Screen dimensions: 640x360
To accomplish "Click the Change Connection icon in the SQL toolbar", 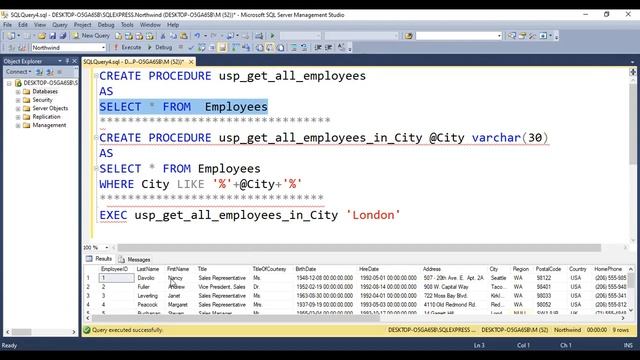I will 22,48.
